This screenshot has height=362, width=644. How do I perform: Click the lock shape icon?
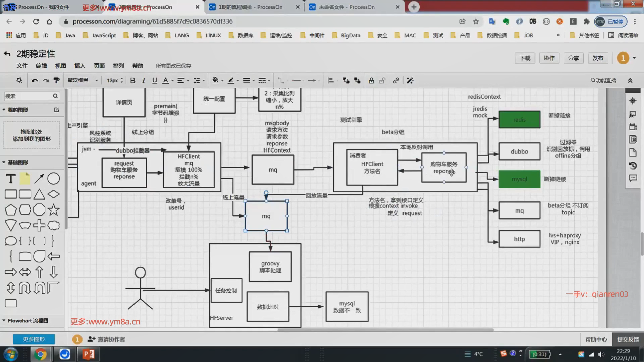pos(371,81)
